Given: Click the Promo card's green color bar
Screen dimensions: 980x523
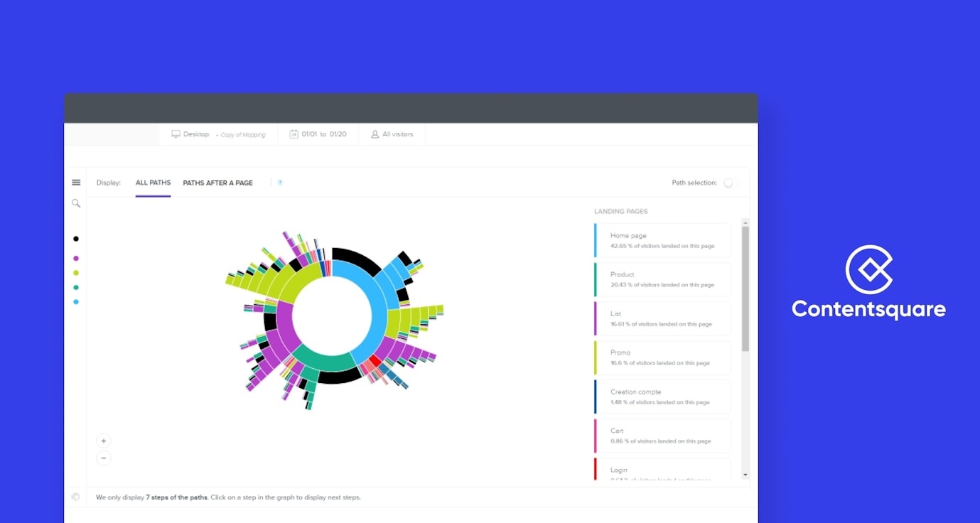Looking at the screenshot, I should pyautogui.click(x=596, y=357).
